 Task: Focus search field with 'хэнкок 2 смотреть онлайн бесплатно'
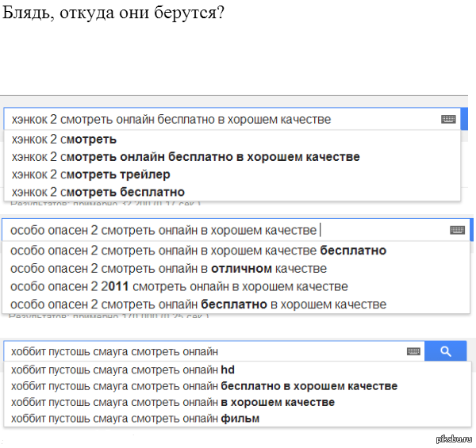pyautogui.click(x=232, y=119)
